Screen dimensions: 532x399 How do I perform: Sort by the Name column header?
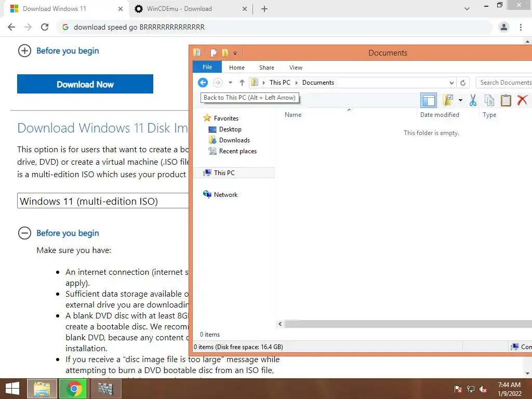(293, 115)
